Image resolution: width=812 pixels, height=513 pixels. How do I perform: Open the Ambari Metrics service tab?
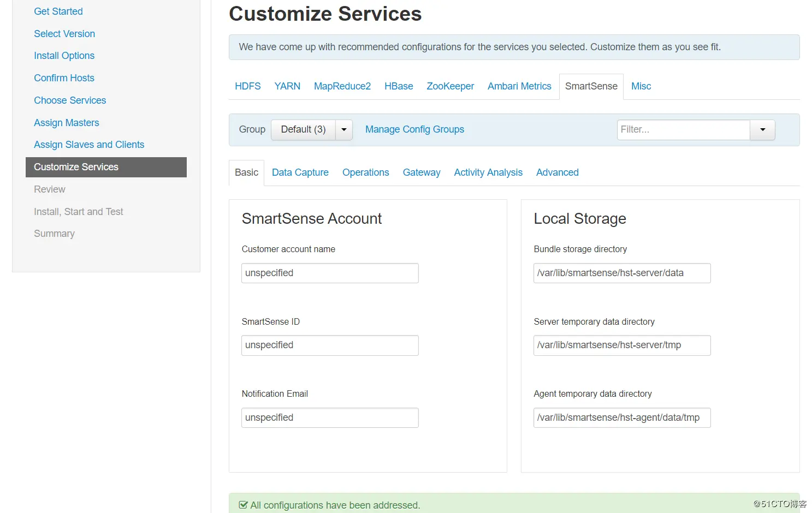(x=519, y=86)
